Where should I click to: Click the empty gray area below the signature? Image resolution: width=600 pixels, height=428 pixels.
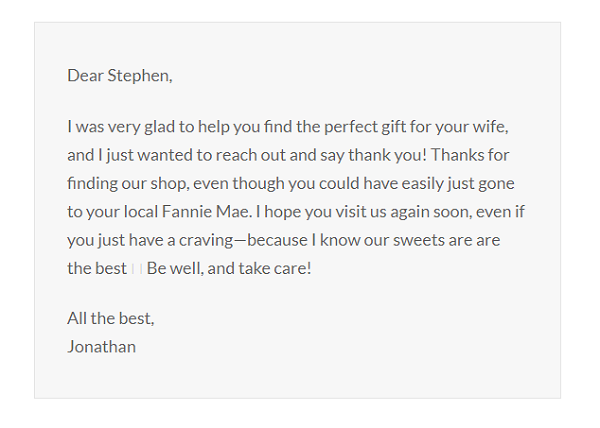(x=297, y=377)
